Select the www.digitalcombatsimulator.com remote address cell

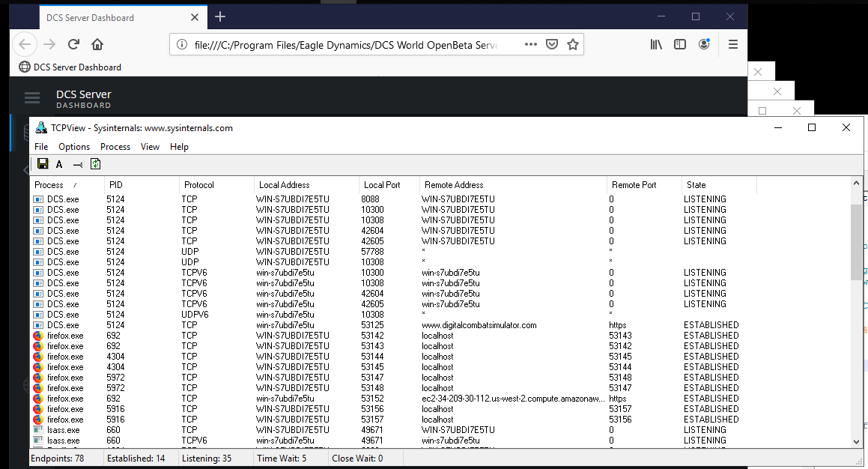tap(479, 326)
